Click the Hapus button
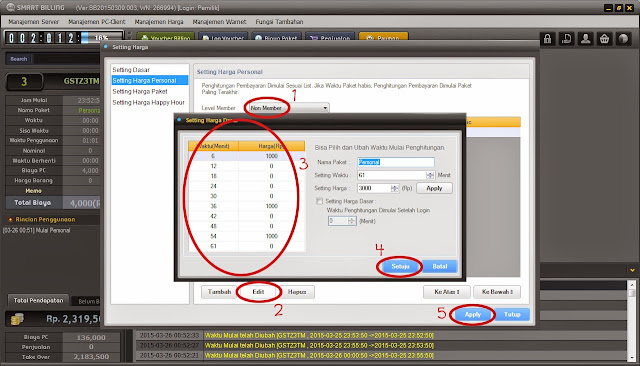 coord(297,292)
